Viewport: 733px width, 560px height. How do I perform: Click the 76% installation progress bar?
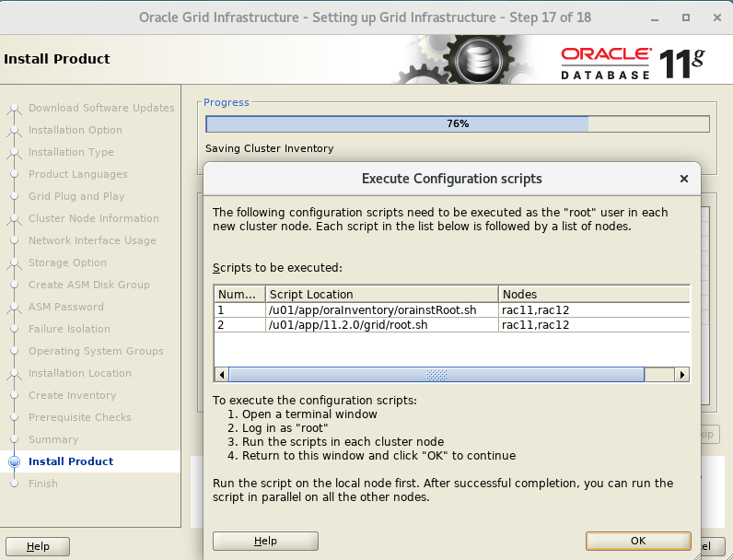(457, 123)
